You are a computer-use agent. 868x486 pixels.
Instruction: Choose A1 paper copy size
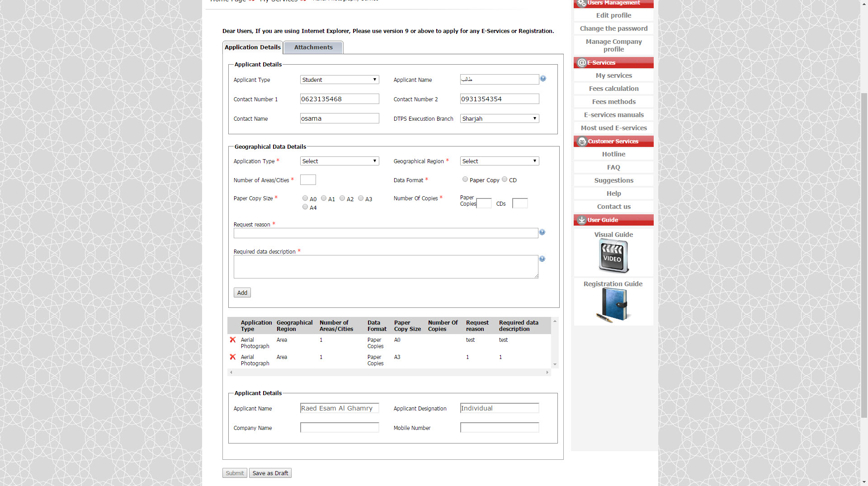coord(324,198)
